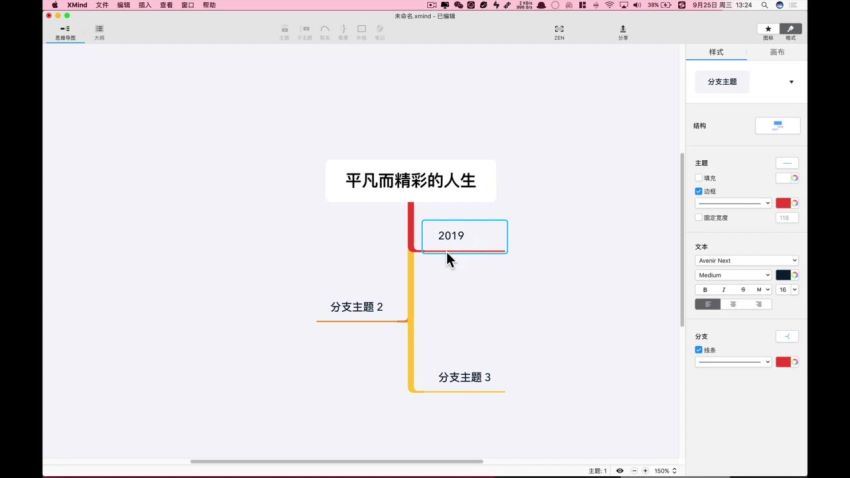
Task: Pick the dark text color swatch
Action: pyautogui.click(x=783, y=275)
